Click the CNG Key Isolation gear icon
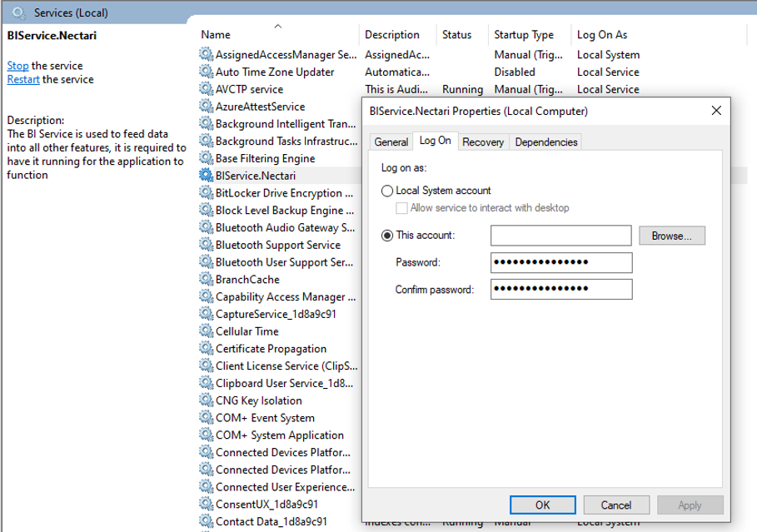 click(x=206, y=400)
